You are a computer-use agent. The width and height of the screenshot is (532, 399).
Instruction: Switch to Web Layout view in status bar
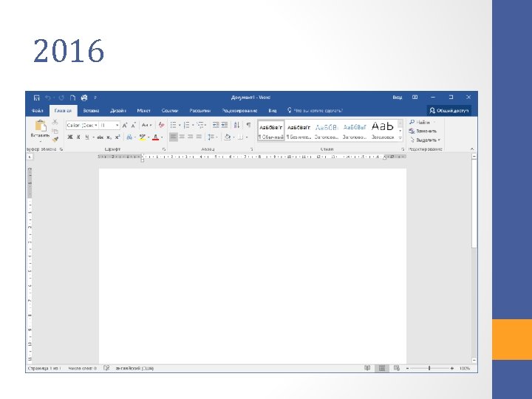tap(396, 368)
